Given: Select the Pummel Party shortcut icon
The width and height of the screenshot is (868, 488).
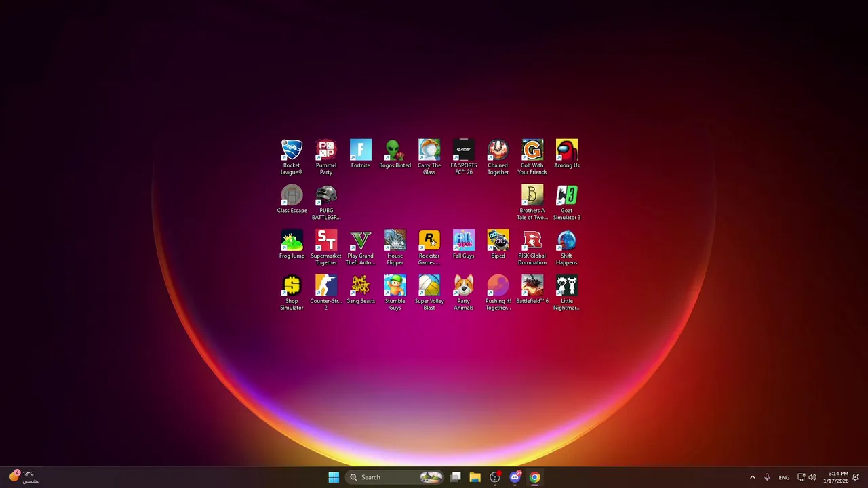Looking at the screenshot, I should (326, 157).
